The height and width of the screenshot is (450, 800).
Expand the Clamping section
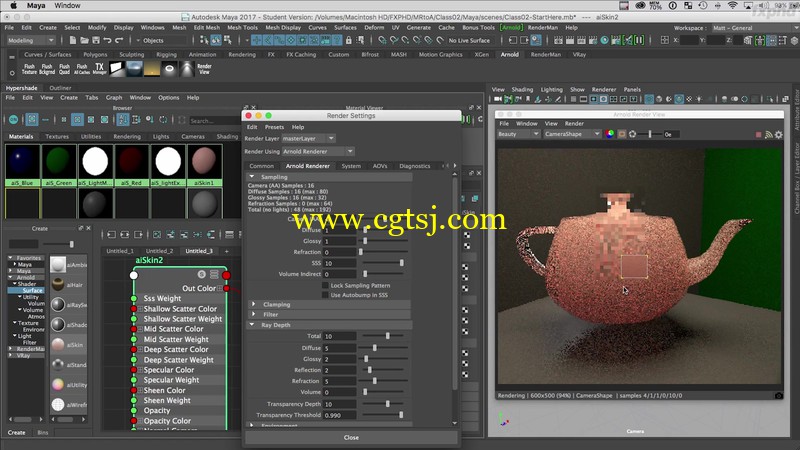pyautogui.click(x=254, y=305)
